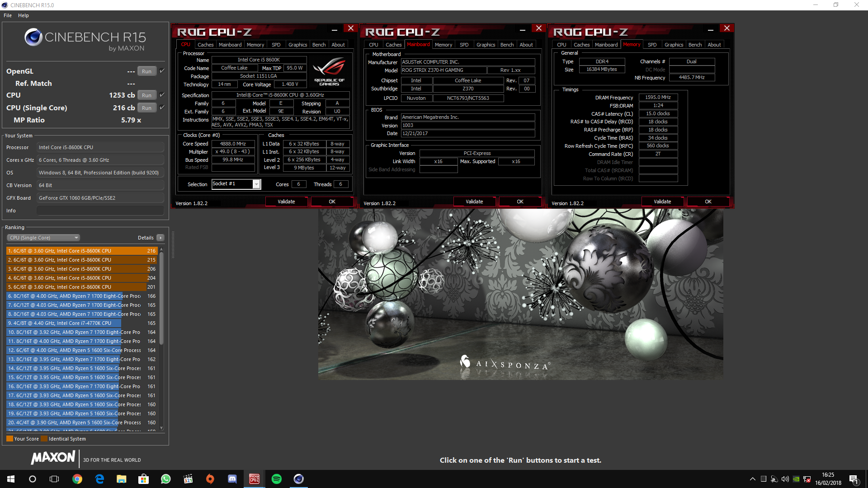Toggle the CPU (Single Core) test checkbox
Screen dimensions: 868x488
162,108
